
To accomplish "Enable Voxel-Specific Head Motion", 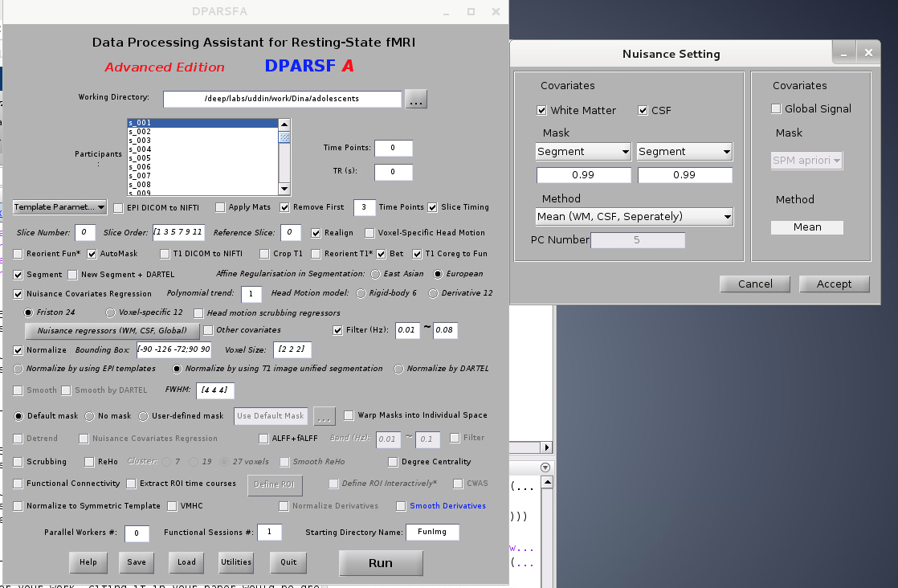I will [369, 233].
